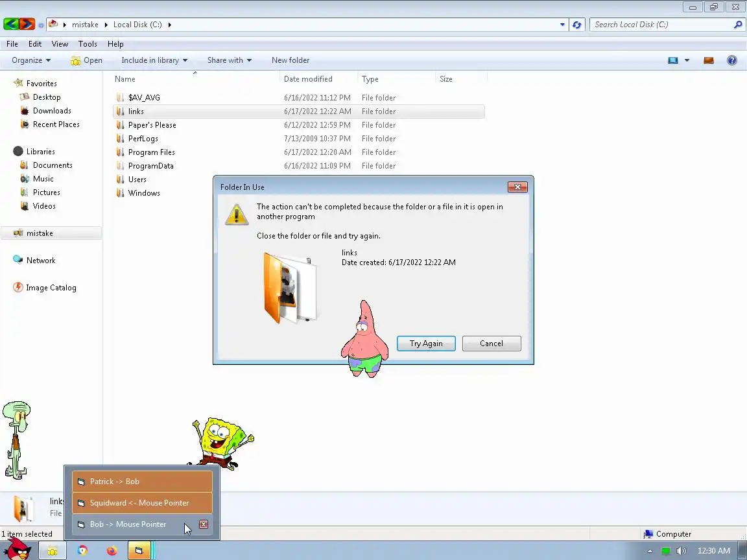This screenshot has height=560, width=747.
Task: Cancel the Folder In Use dialog
Action: coord(491,344)
